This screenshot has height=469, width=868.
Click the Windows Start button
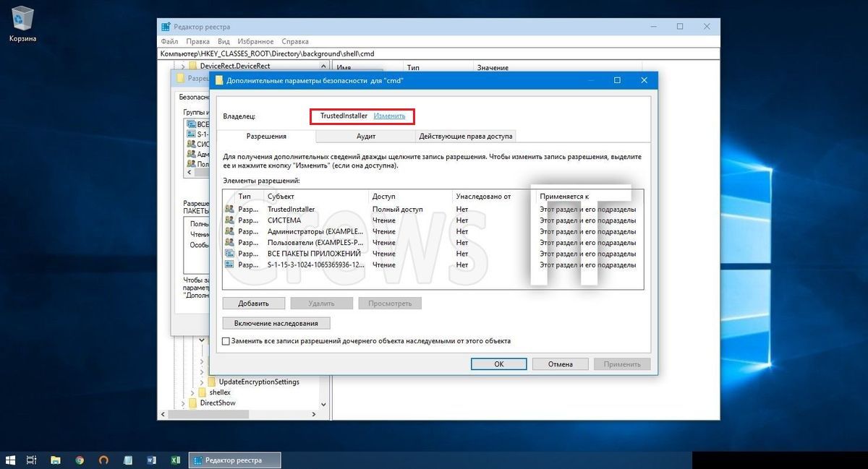[10, 460]
